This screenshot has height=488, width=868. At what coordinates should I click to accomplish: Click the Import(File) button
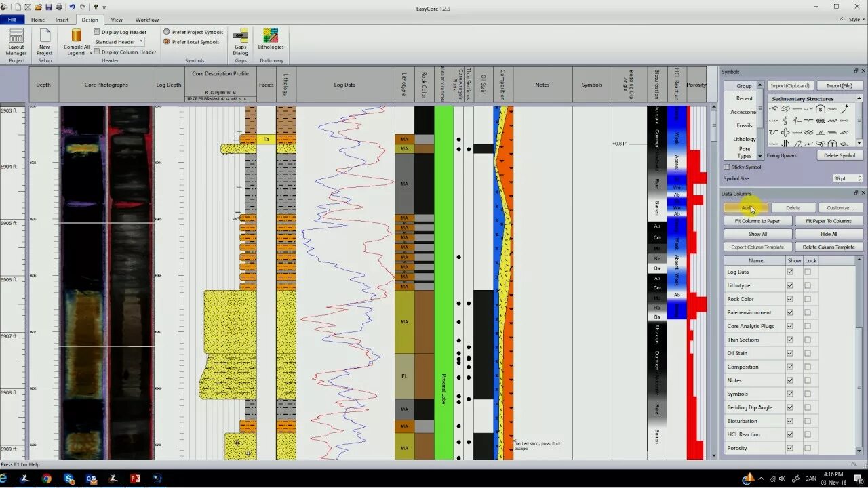(840, 86)
